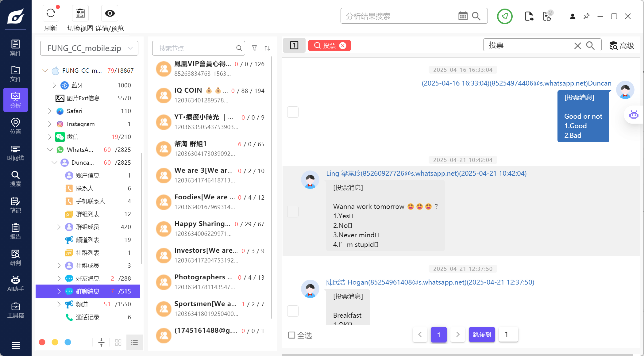
Task: Remove the 投票 red filter tag
Action: (x=343, y=46)
